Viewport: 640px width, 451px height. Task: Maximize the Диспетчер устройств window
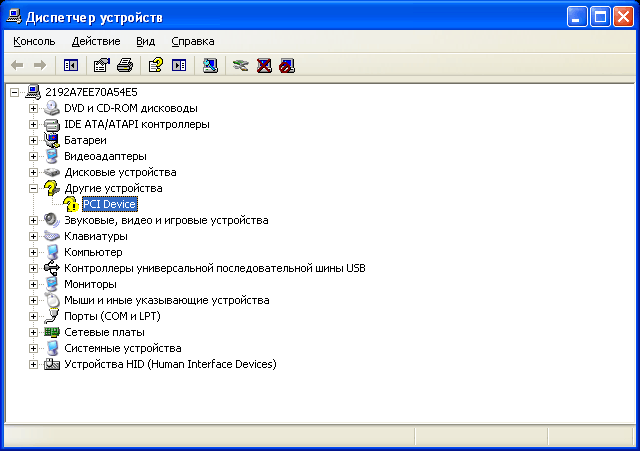[600, 17]
